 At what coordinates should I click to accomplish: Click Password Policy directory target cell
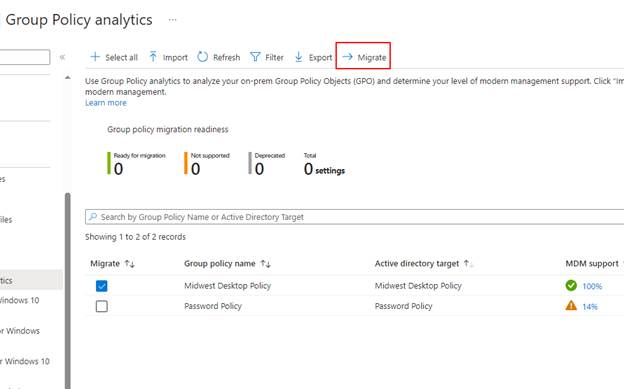tap(403, 306)
